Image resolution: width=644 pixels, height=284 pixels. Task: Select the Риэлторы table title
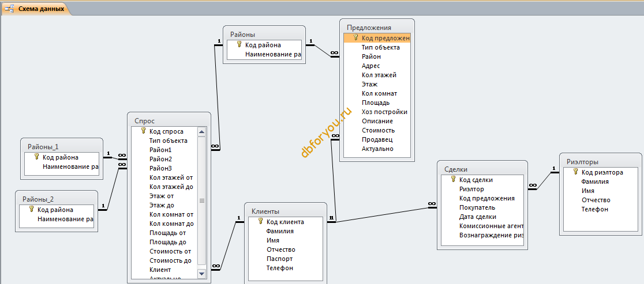pos(582,162)
